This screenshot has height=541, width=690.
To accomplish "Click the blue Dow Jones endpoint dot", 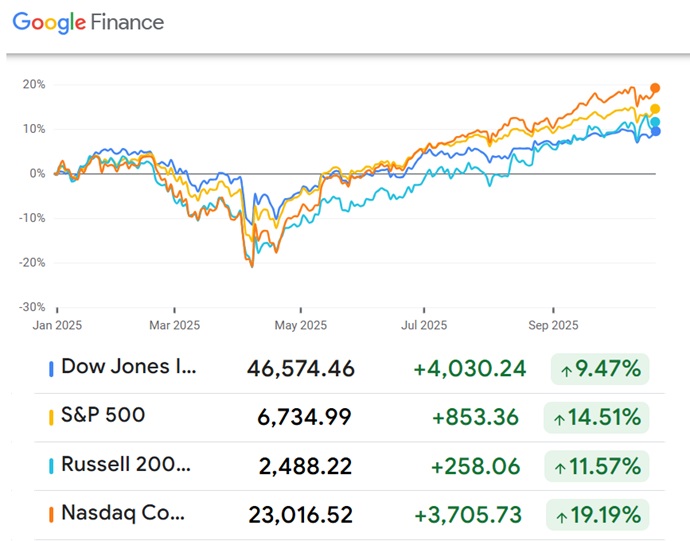I will click(x=655, y=131).
